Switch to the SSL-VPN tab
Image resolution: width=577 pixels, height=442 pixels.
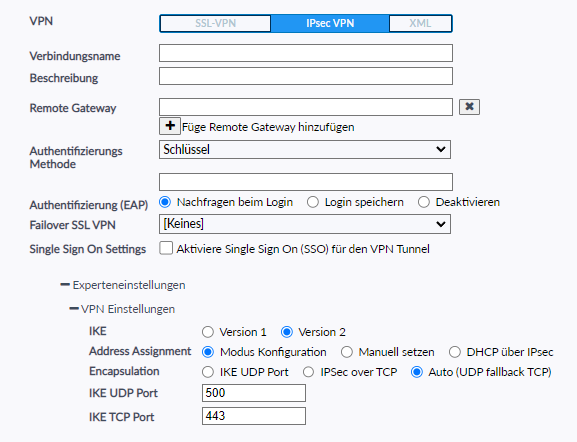tap(215, 23)
